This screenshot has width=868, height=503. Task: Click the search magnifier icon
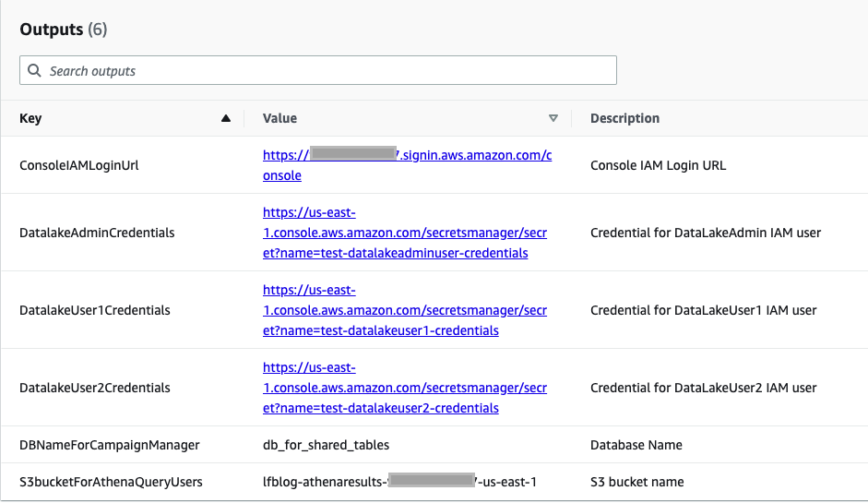(35, 71)
